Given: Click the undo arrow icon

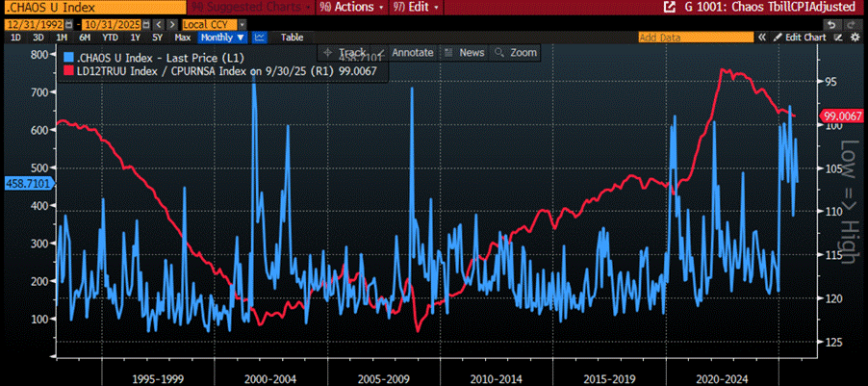Looking at the screenshot, I should point(830,25).
